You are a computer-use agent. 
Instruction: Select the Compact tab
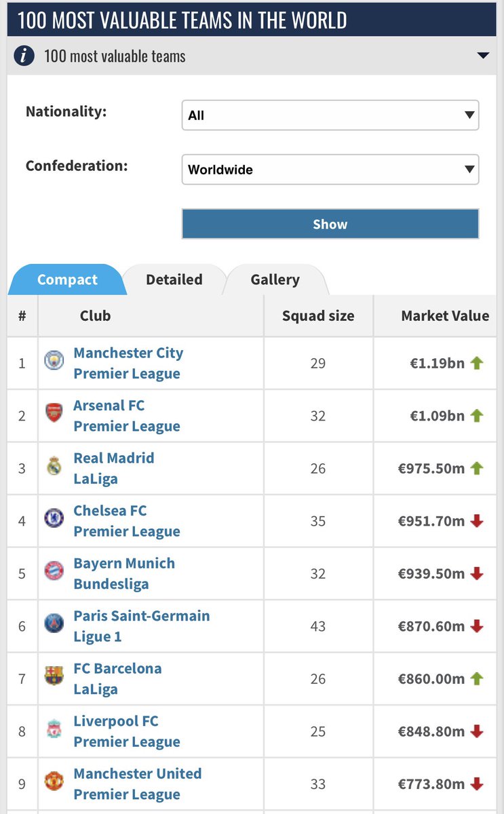[67, 279]
